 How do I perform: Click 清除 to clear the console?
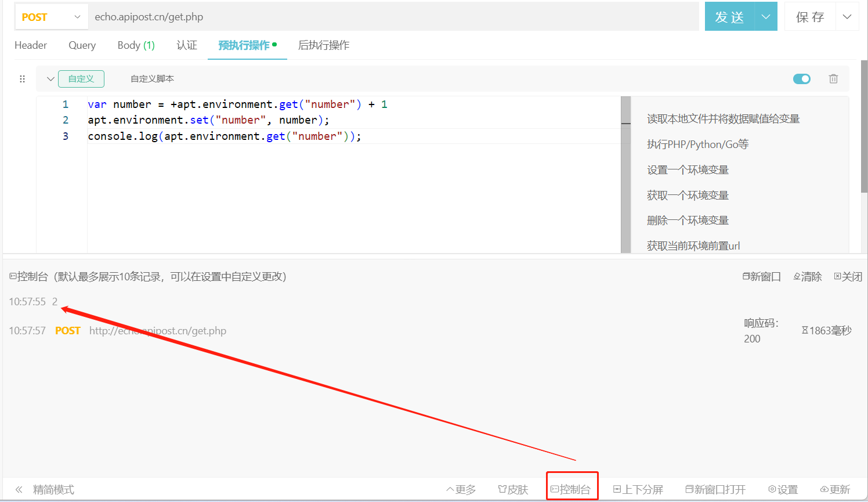(x=808, y=277)
